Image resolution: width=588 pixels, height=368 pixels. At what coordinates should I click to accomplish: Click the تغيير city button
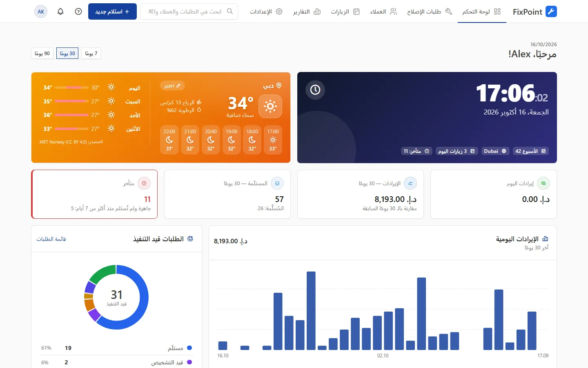coord(172,85)
